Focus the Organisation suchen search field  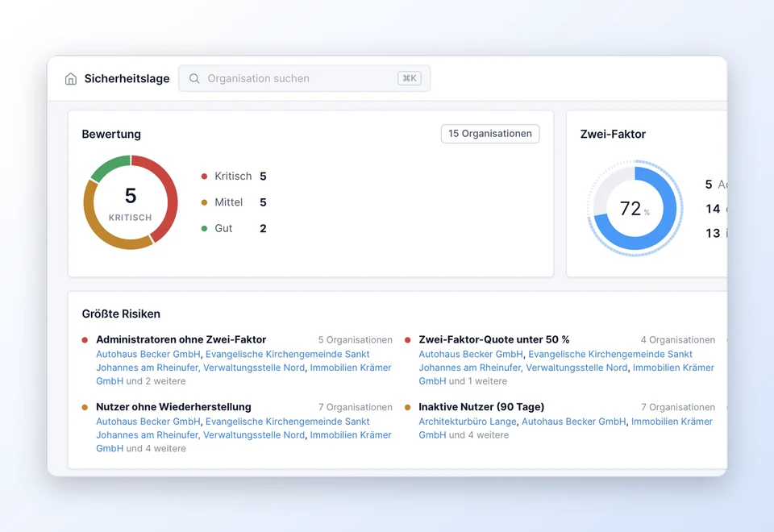pyautogui.click(x=304, y=78)
